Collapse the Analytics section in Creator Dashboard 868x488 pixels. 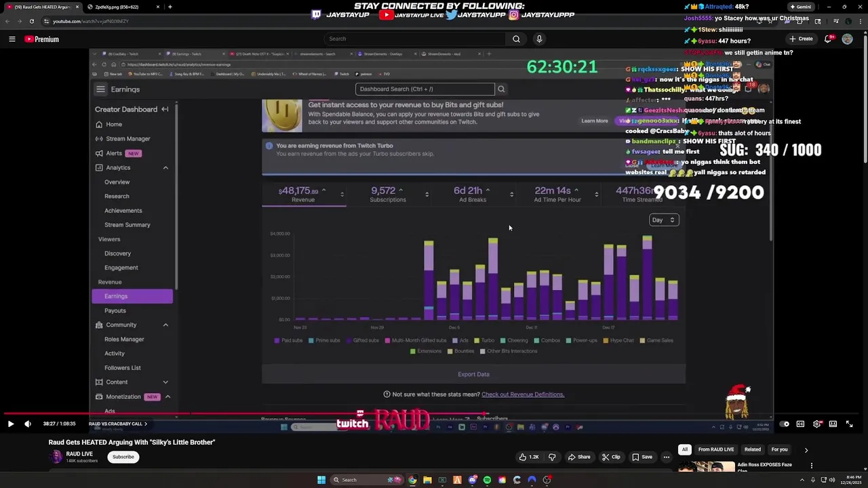coord(165,167)
